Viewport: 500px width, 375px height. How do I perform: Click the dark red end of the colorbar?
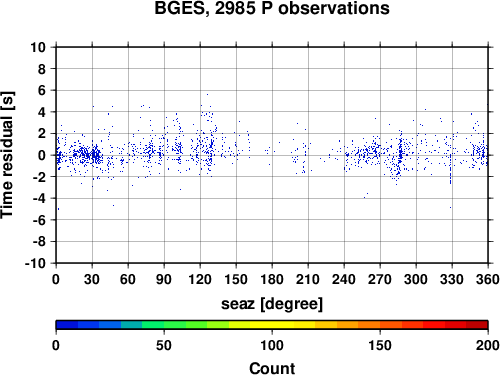(x=477, y=325)
